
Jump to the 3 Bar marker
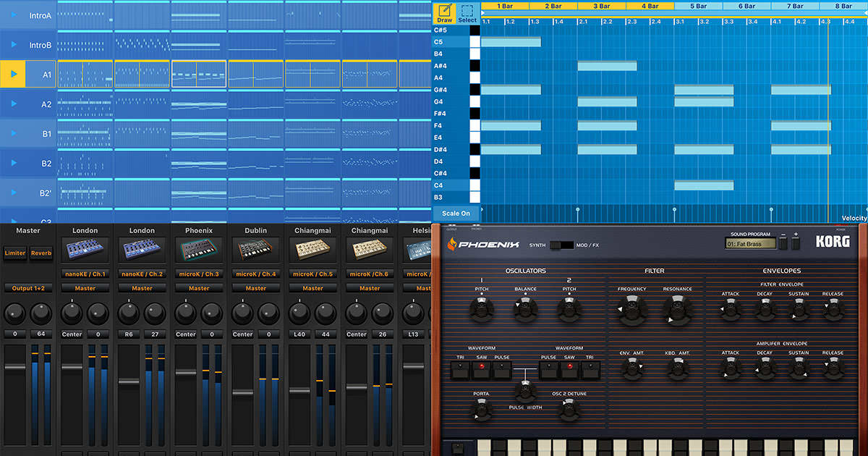[601, 6]
